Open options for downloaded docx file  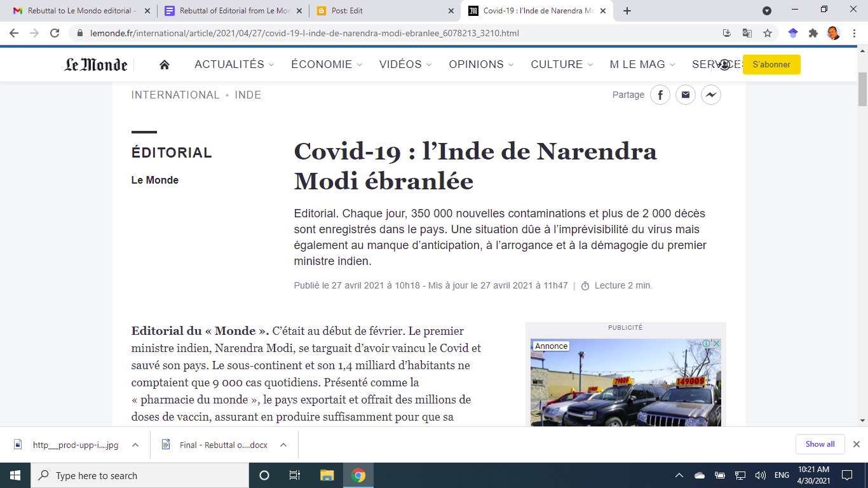point(283,445)
